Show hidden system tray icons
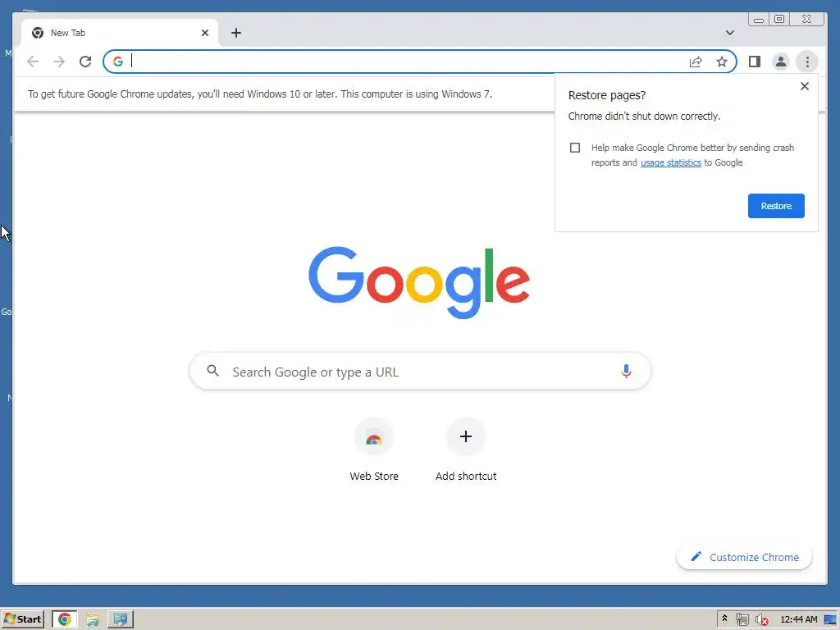 [724, 619]
